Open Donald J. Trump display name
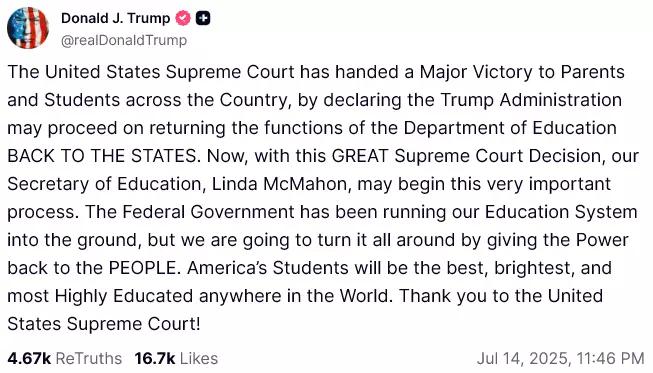The width and height of the screenshot is (653, 373). coord(115,18)
